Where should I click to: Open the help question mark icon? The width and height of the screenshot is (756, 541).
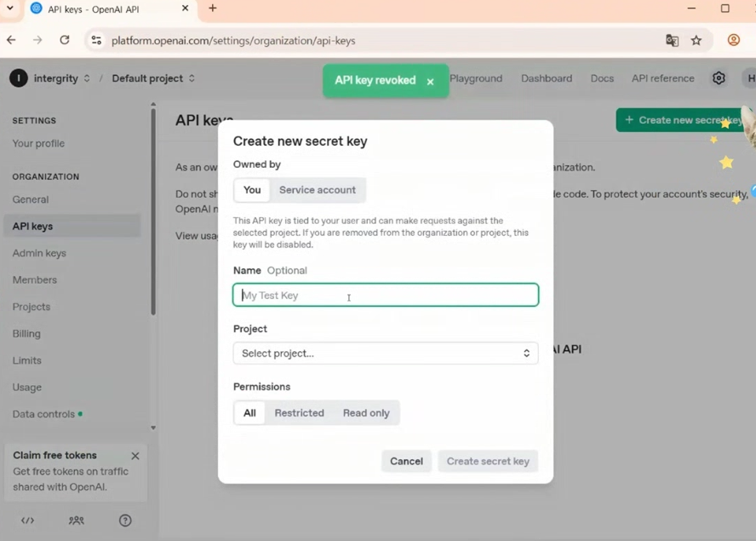tap(125, 521)
